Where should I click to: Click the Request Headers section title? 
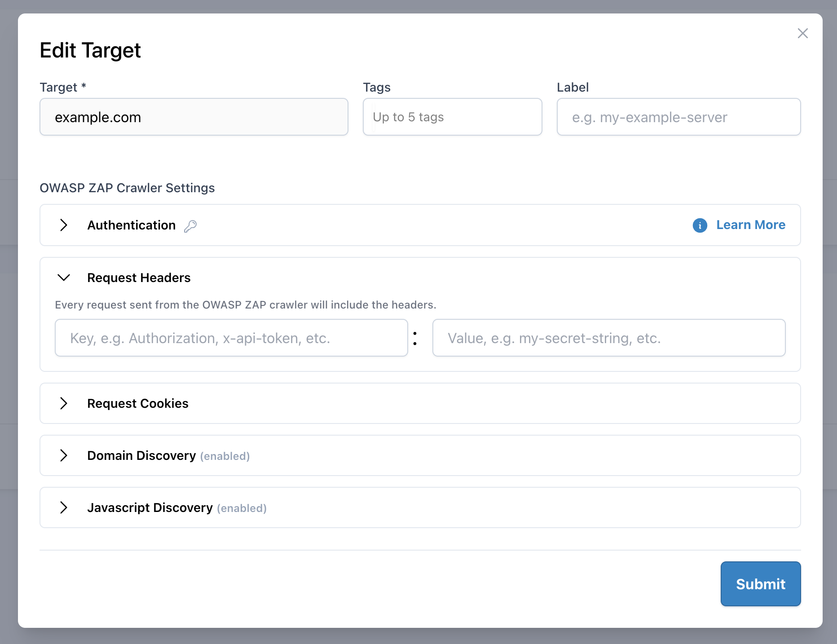click(x=139, y=278)
